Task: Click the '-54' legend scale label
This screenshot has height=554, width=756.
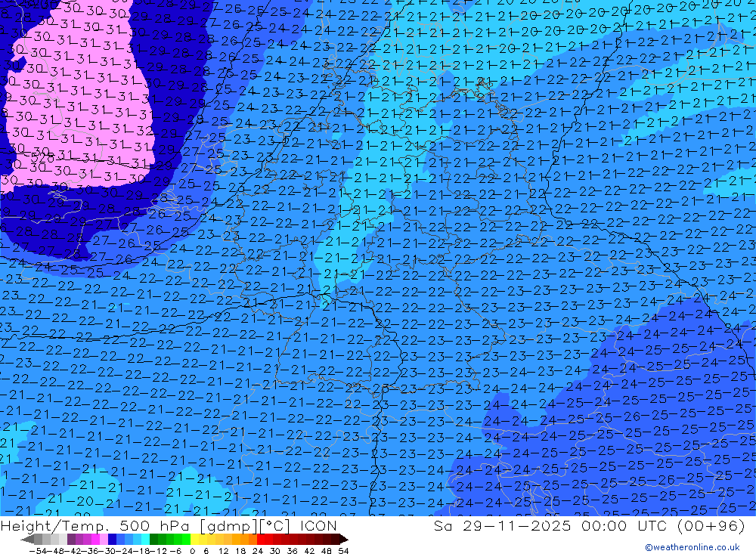Action: coord(39,551)
